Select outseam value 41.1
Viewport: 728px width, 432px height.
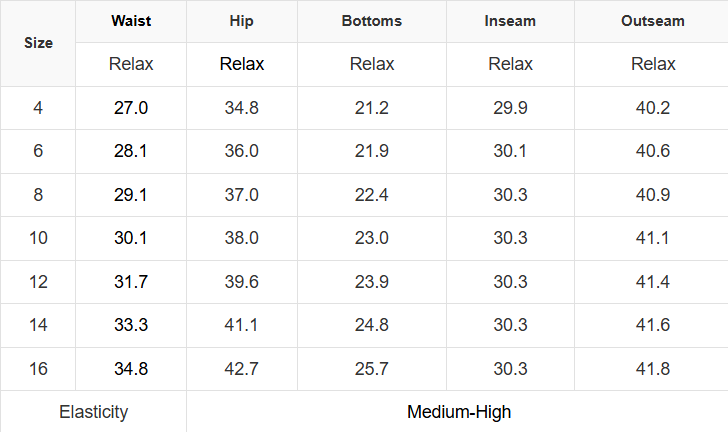point(653,238)
